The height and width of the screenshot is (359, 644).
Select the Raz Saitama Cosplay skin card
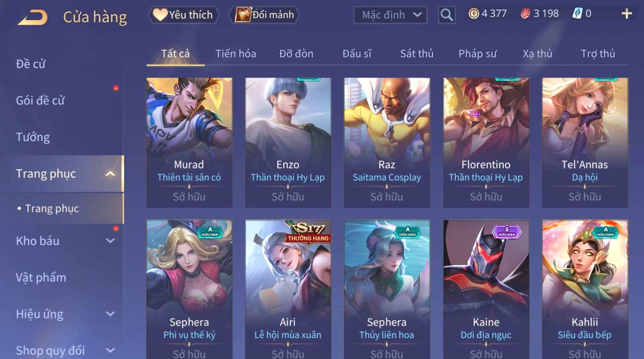tap(387, 142)
